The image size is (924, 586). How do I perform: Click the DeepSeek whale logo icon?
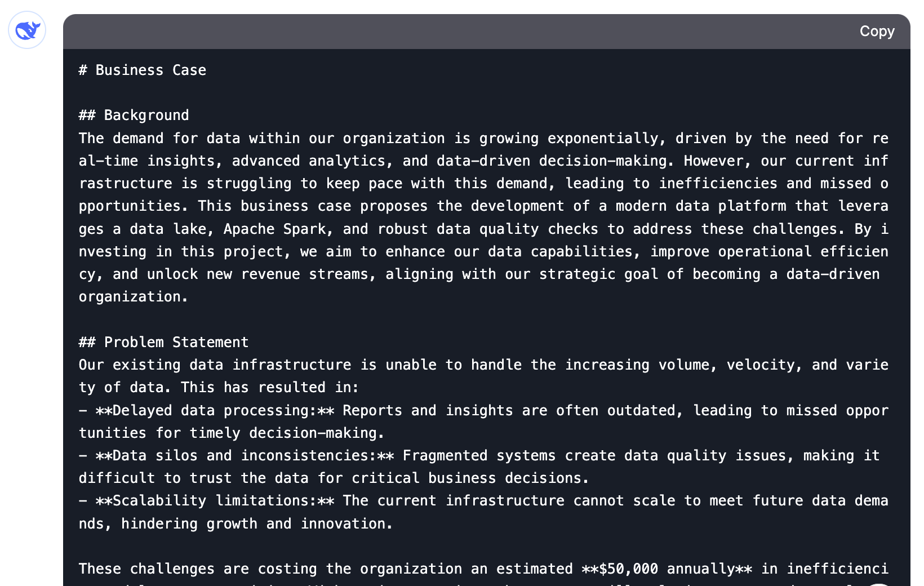(27, 30)
